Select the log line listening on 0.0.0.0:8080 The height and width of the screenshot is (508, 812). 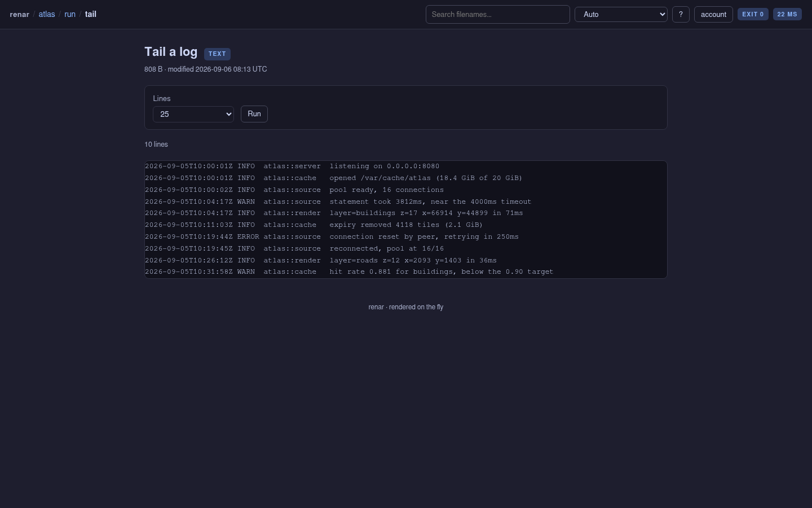tap(292, 166)
